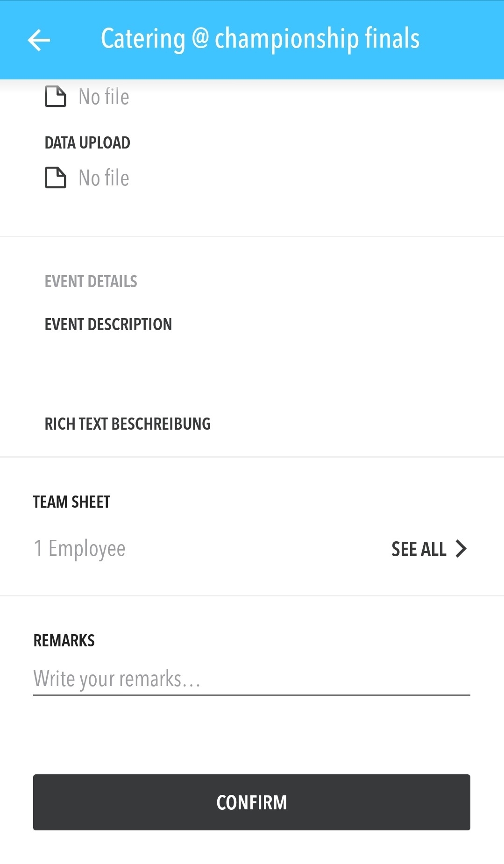504x864 pixels.
Task: Tap the back arrow in the header
Action: point(39,40)
